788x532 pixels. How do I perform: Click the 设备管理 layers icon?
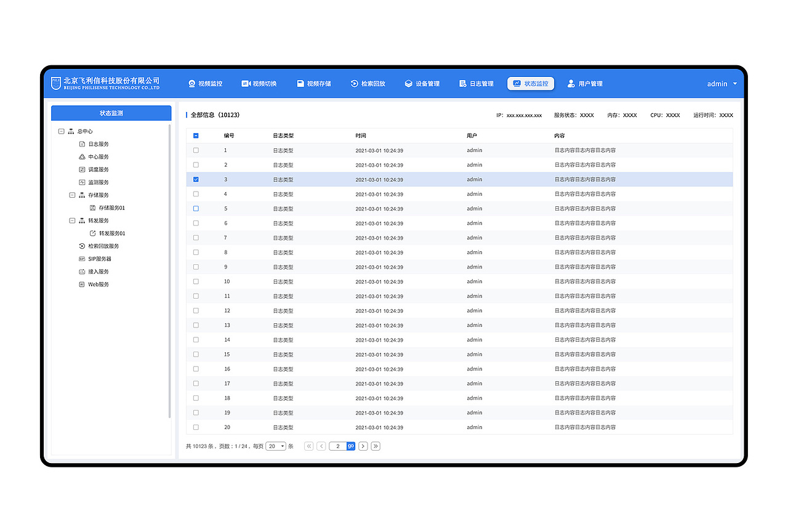408,84
